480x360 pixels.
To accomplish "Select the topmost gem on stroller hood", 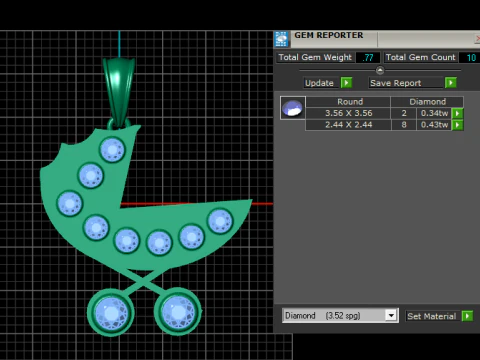I will [x=112, y=150].
